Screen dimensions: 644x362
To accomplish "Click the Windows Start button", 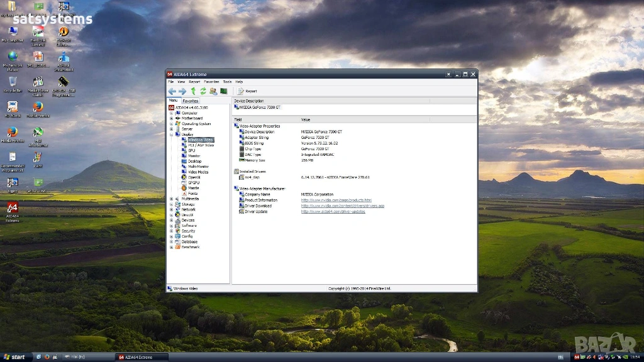I will coord(14,357).
